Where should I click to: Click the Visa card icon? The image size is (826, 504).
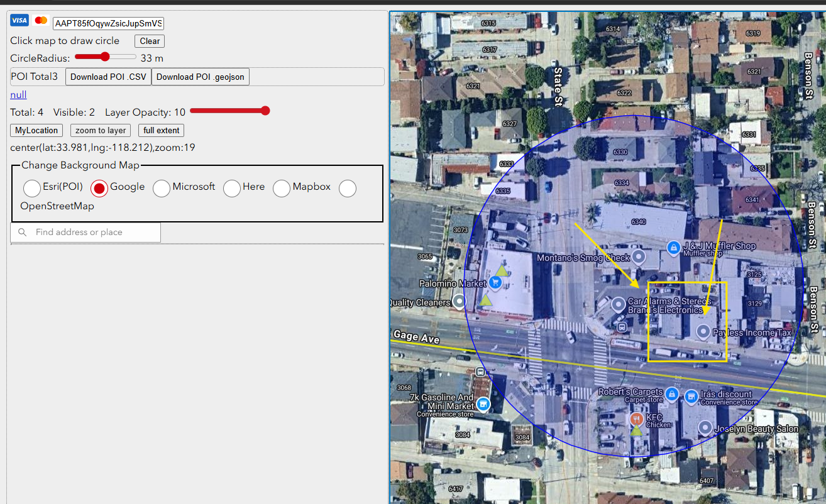pyautogui.click(x=19, y=21)
